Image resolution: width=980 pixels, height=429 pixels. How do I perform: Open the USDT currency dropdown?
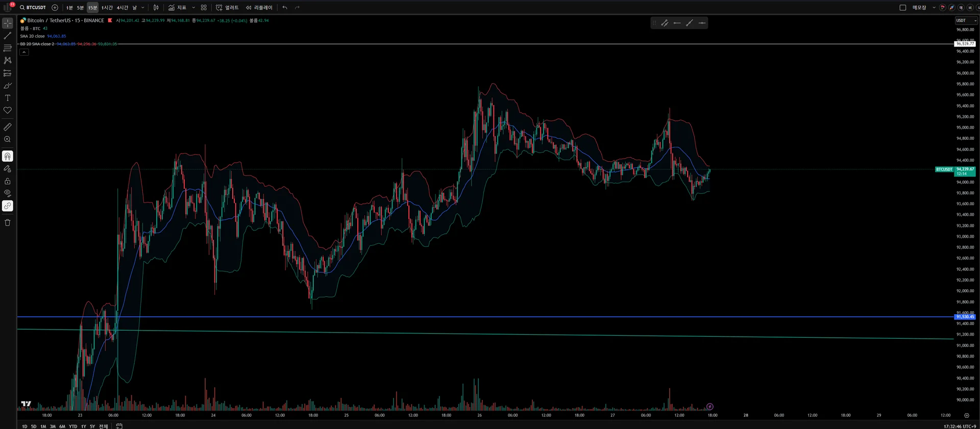tap(966, 20)
